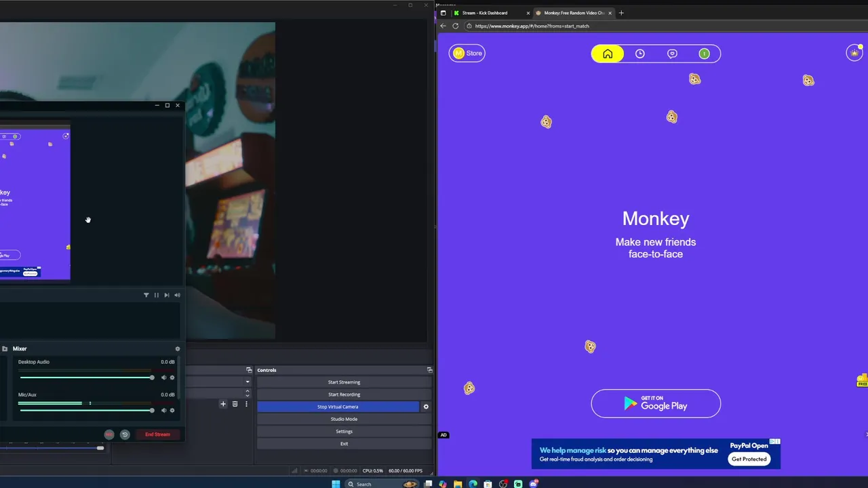Open Mic/Aux settings gear
The height and width of the screenshot is (488, 868).
172,411
